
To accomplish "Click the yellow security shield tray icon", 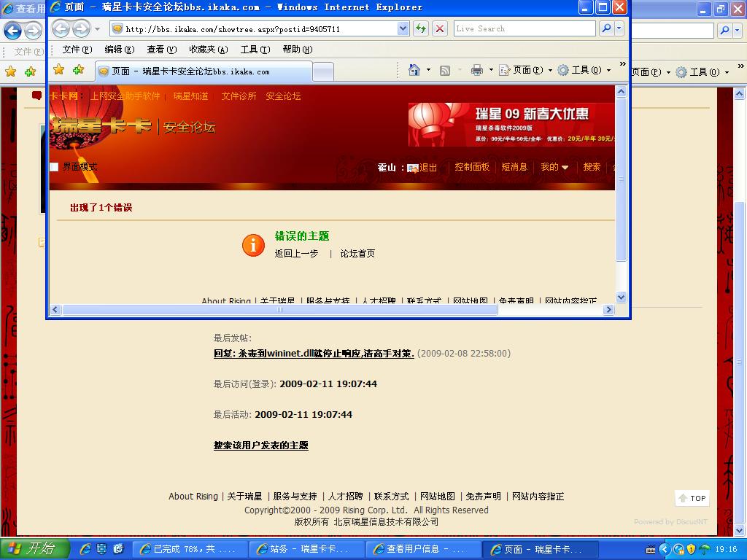I will pos(691,549).
